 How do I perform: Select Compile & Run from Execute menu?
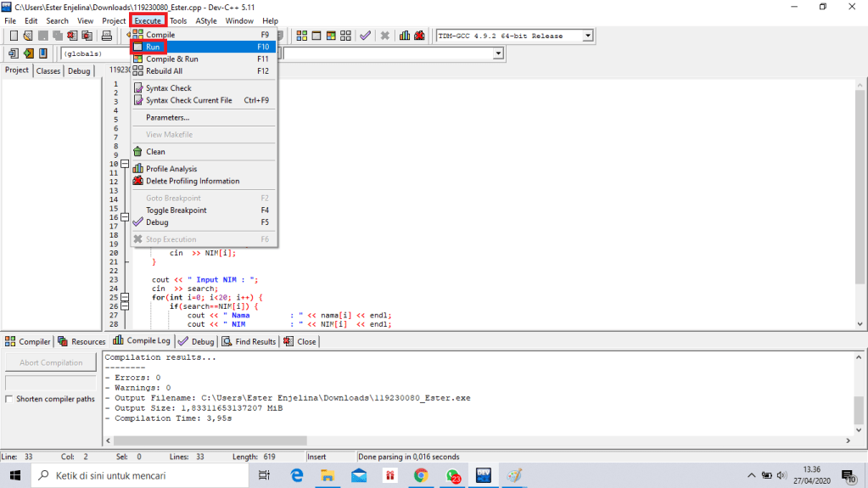[171, 59]
